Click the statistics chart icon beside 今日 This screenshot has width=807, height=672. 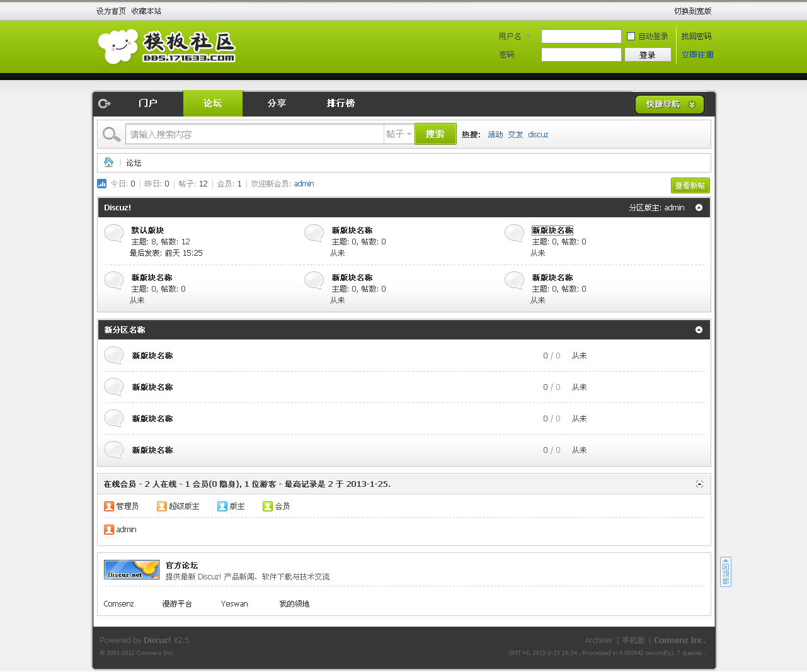coord(102,184)
